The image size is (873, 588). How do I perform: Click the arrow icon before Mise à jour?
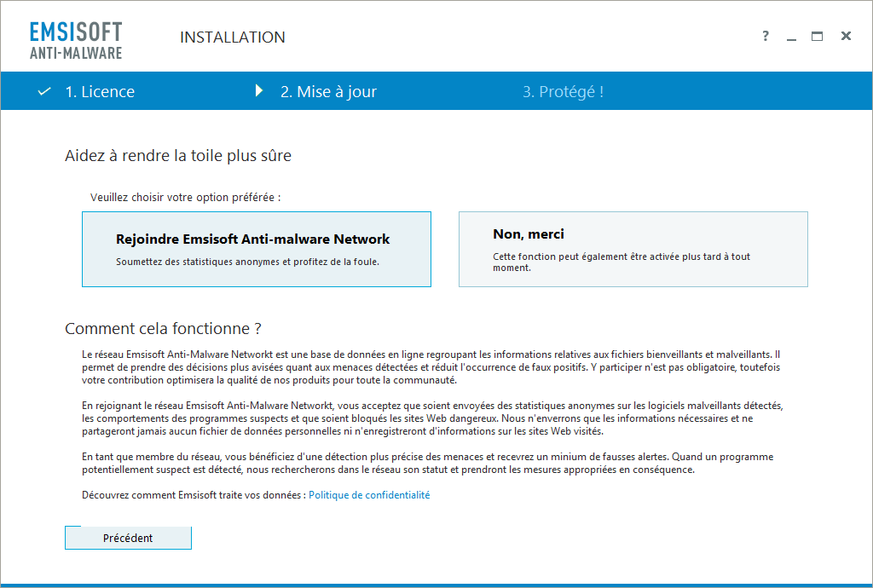[259, 91]
